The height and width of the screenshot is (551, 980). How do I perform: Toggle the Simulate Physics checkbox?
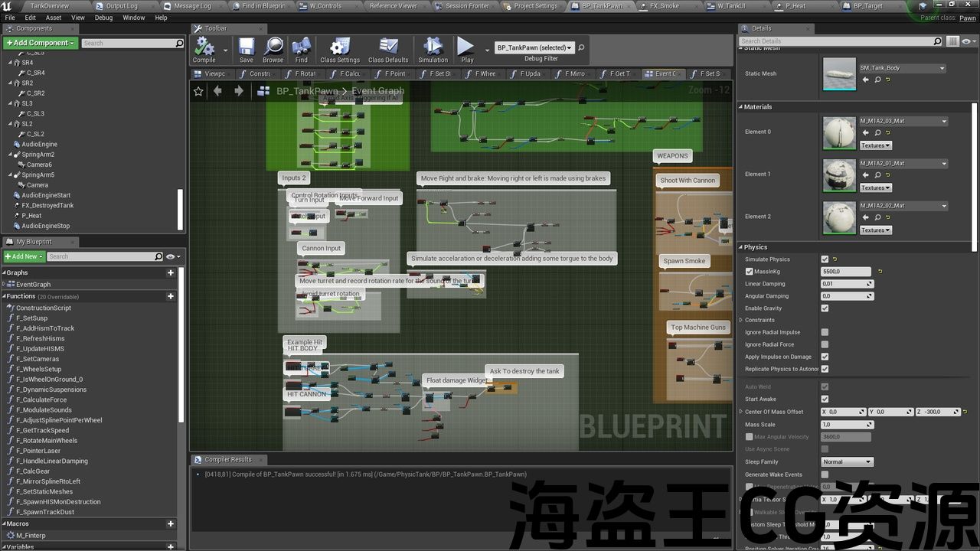825,259
